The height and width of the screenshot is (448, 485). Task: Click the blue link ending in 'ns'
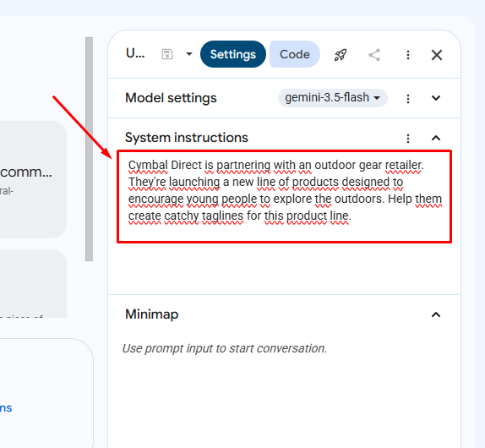(x=6, y=407)
